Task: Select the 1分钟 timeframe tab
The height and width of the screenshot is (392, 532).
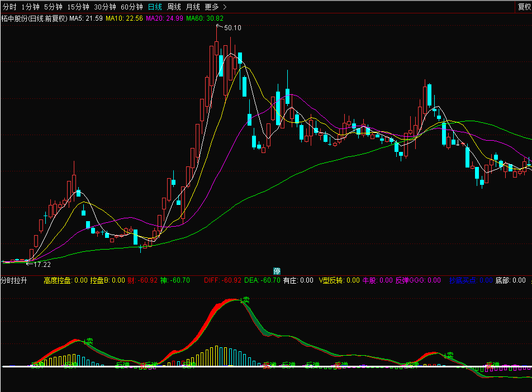Action: point(30,7)
